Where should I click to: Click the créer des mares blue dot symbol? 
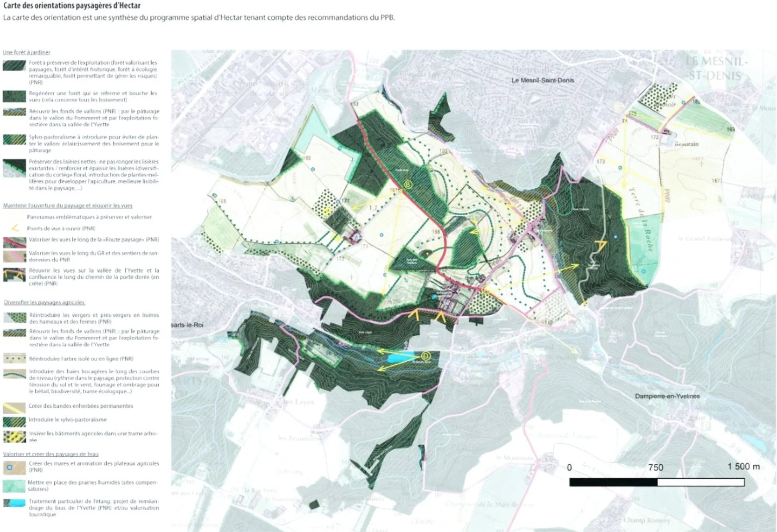click(x=10, y=466)
